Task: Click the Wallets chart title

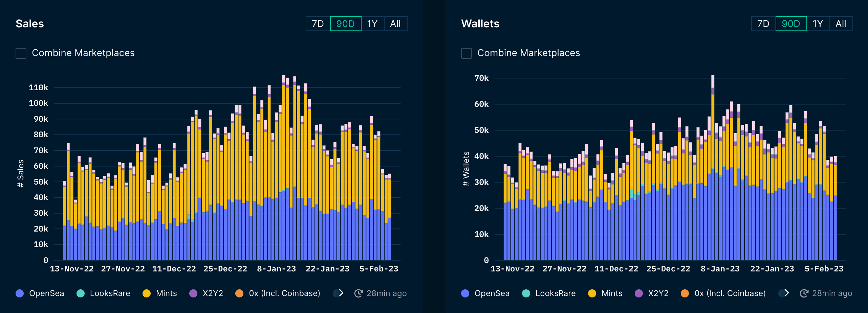Action: click(x=480, y=24)
